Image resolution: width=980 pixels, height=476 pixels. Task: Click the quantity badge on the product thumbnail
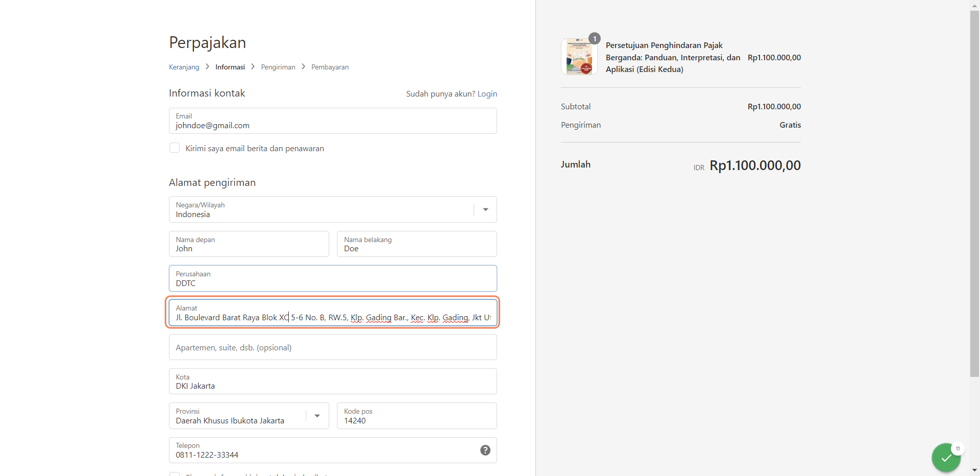coord(595,39)
